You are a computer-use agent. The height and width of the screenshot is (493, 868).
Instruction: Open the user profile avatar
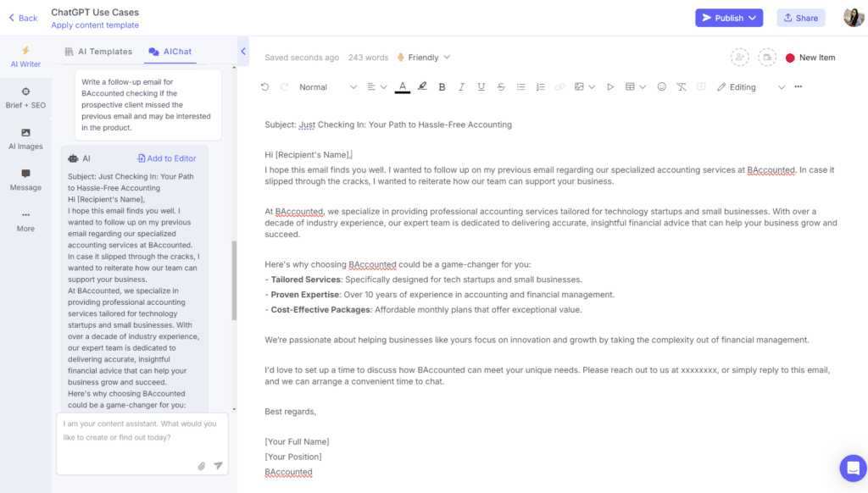[x=854, y=17]
